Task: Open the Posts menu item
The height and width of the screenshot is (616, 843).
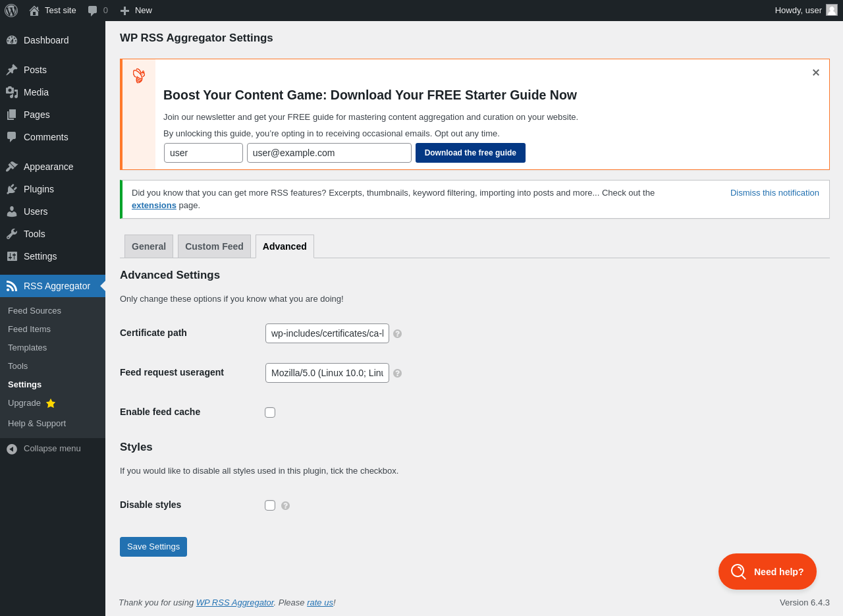Action: 53,70
